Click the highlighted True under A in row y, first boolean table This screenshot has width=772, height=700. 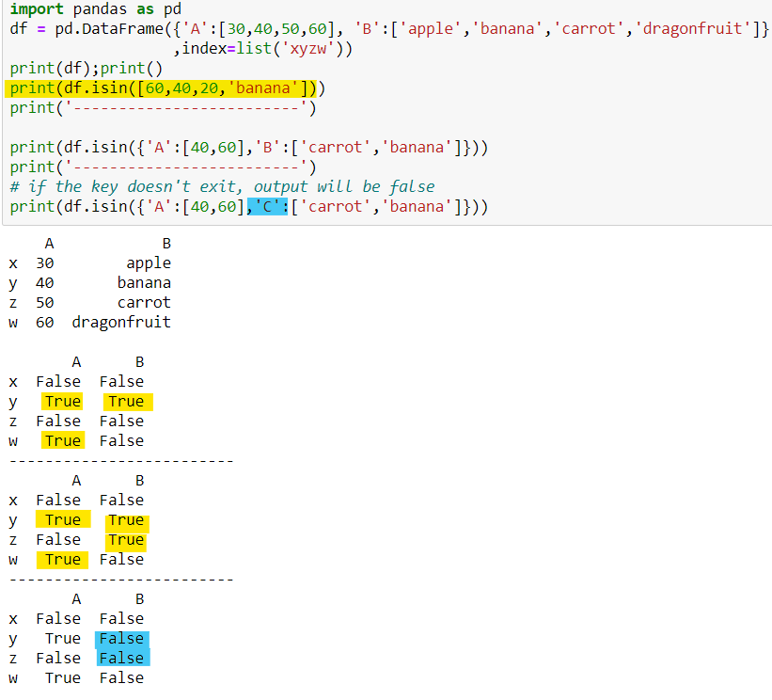pos(62,402)
